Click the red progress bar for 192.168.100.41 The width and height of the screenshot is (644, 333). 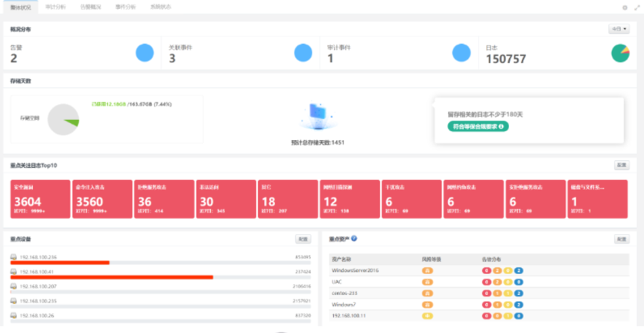112,277
